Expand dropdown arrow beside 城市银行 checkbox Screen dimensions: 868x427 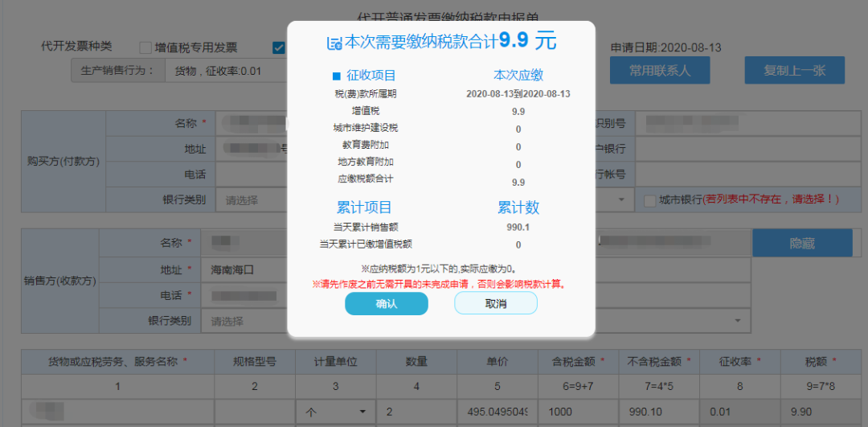click(621, 200)
